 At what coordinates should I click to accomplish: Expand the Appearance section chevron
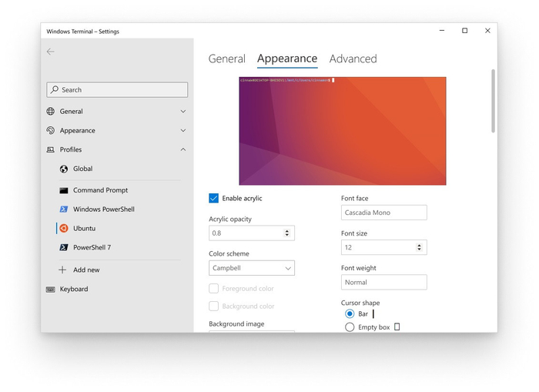pos(183,131)
